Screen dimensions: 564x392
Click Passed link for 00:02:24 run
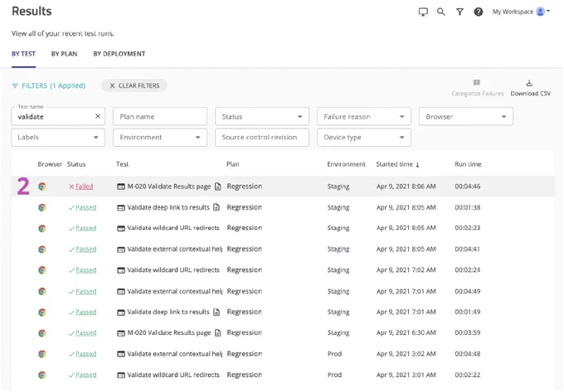[x=86, y=270]
